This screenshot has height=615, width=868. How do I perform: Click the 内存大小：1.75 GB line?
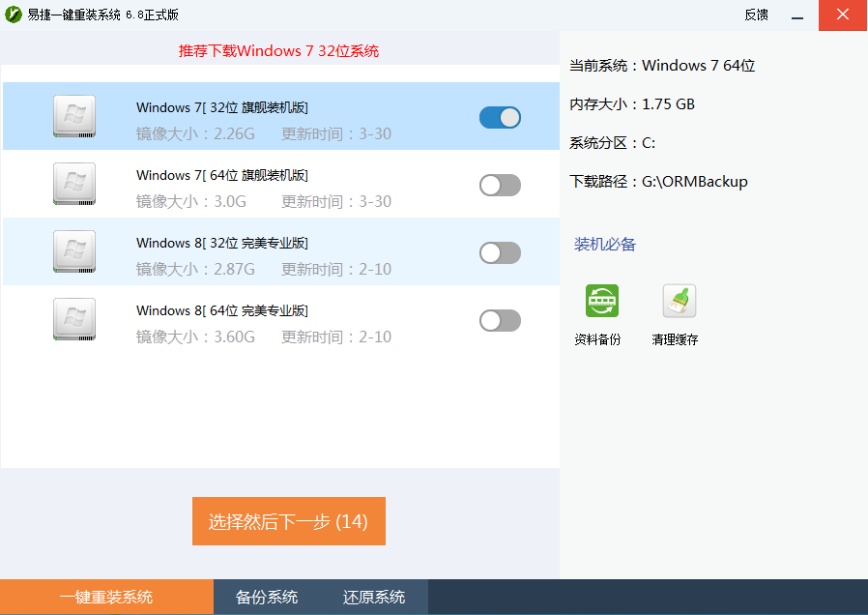tap(631, 104)
